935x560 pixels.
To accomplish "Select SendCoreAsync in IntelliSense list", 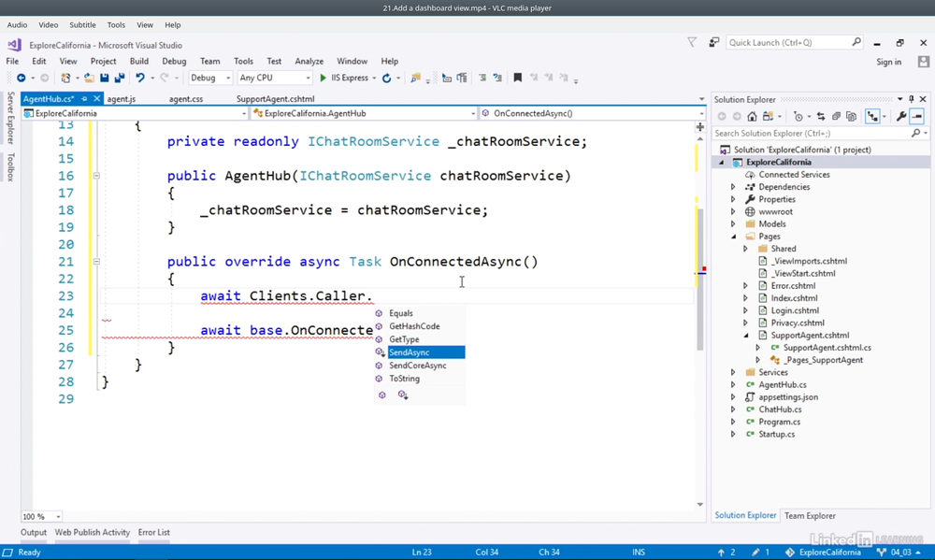I will 420,366.
